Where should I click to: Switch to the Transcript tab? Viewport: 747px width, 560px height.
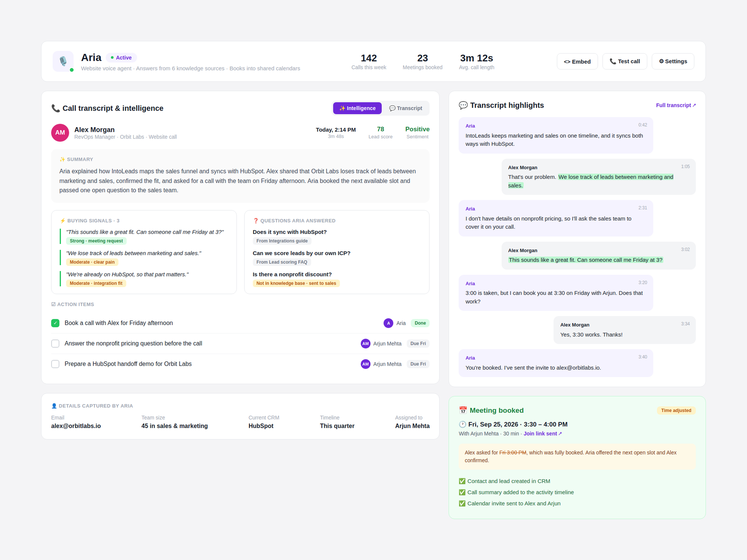(x=405, y=108)
